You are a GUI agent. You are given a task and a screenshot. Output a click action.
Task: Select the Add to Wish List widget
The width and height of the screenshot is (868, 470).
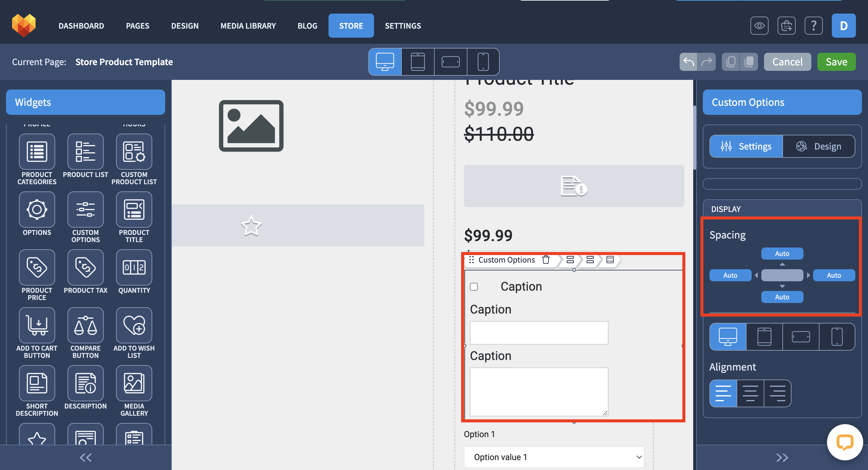[x=134, y=326]
